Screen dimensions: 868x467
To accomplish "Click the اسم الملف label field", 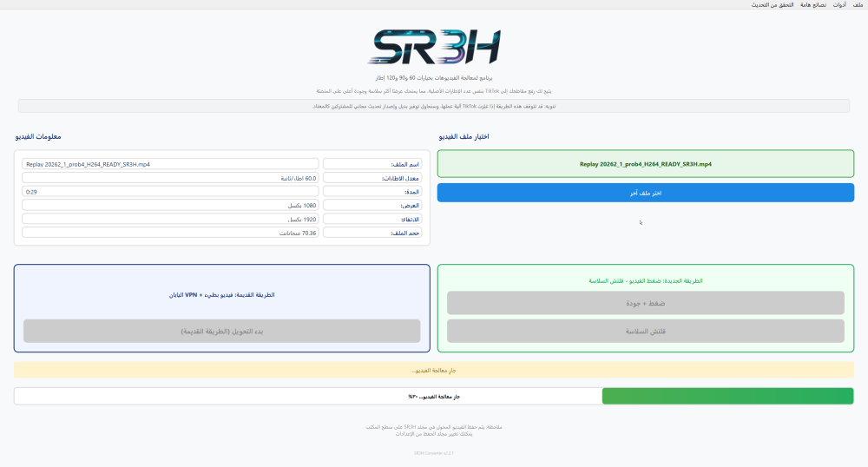I will (372, 164).
